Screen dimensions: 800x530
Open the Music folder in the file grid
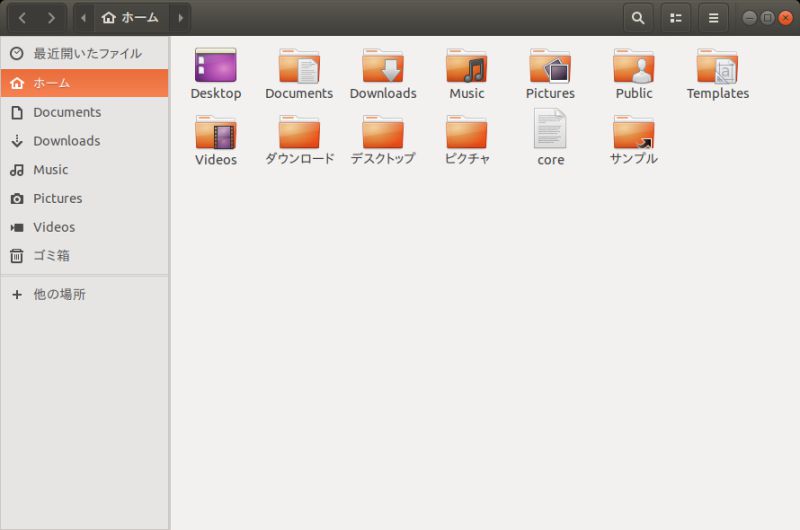point(466,66)
